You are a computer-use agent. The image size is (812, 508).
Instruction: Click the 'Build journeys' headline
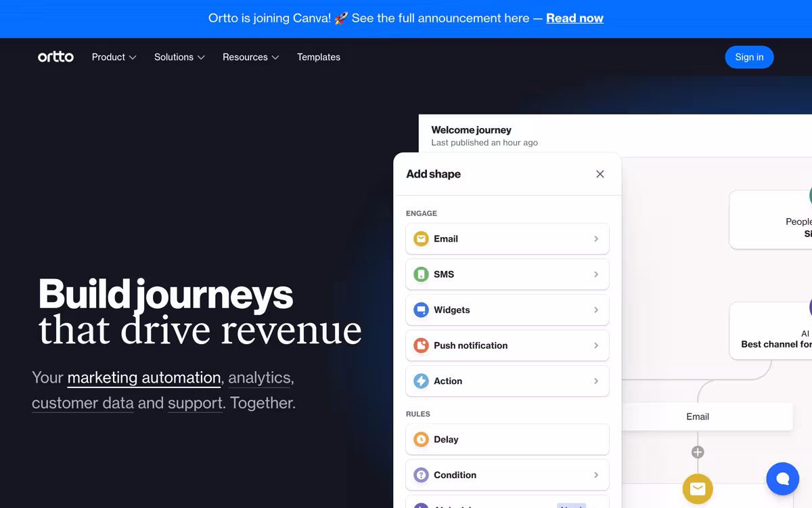pos(166,295)
